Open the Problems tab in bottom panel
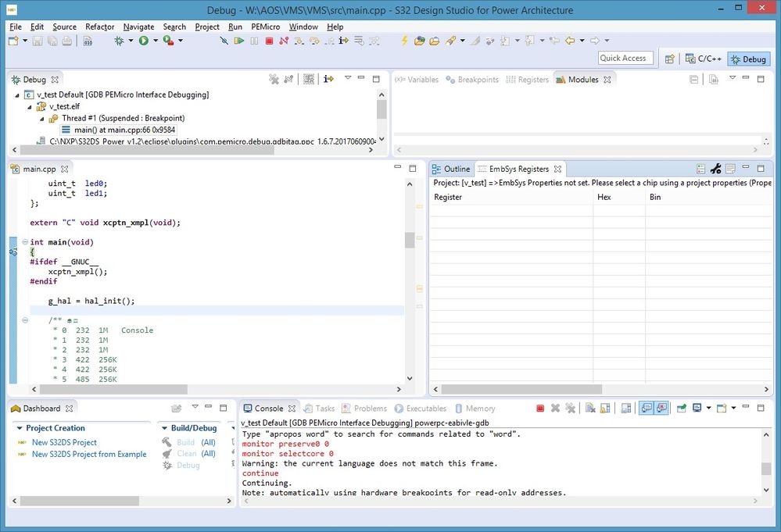Screen dimensions: 781x532 click(x=364, y=409)
